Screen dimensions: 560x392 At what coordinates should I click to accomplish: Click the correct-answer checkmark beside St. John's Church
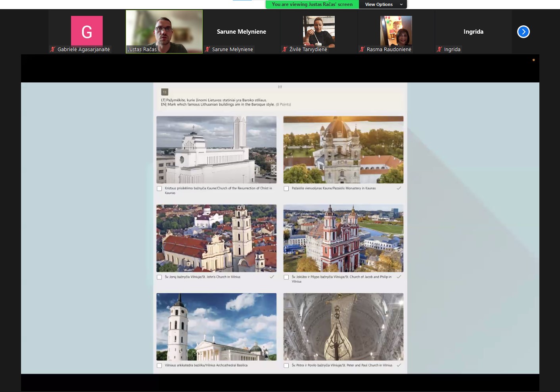(x=272, y=277)
